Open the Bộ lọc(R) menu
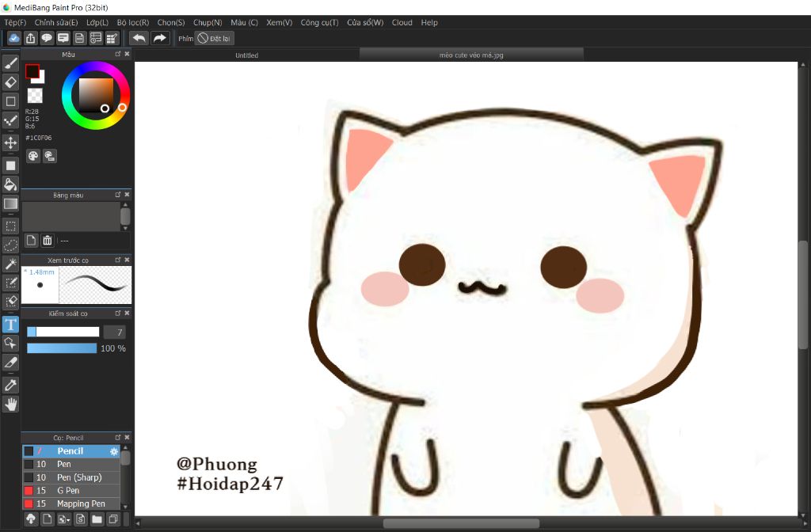The width and height of the screenshot is (811, 532). pyautogui.click(x=132, y=23)
